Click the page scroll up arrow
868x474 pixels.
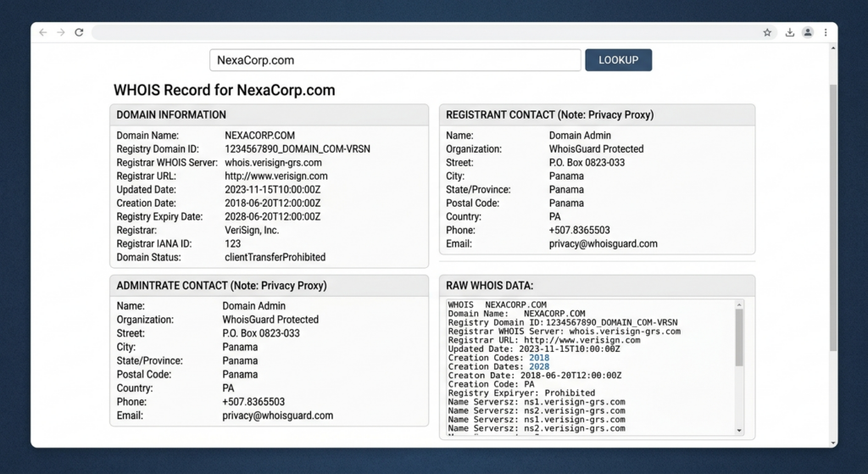pyautogui.click(x=833, y=48)
